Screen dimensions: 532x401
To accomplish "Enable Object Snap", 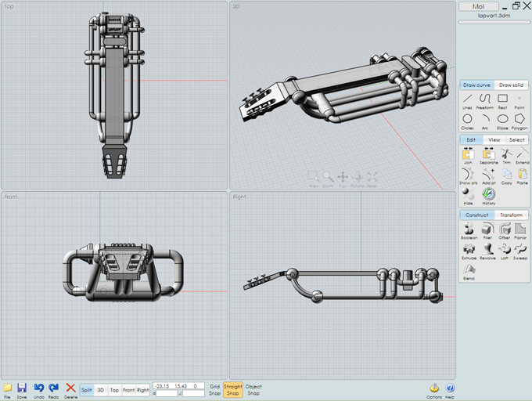I will click(253, 389).
